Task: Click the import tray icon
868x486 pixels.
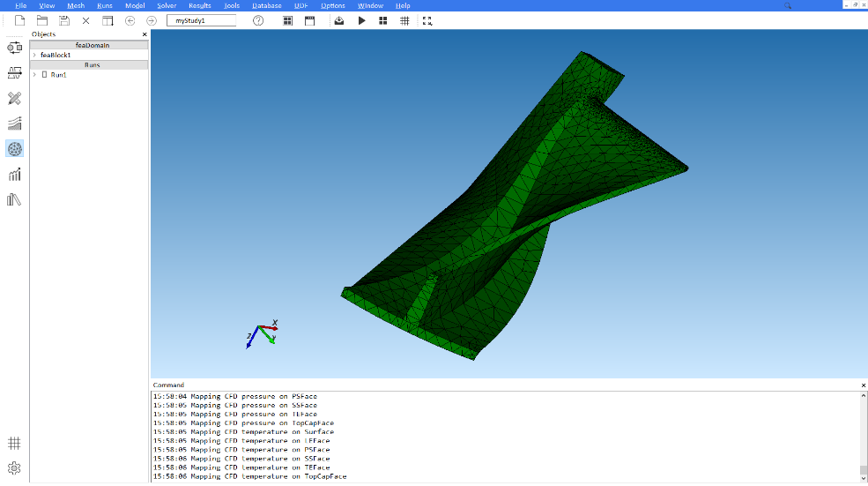Action: (x=339, y=20)
